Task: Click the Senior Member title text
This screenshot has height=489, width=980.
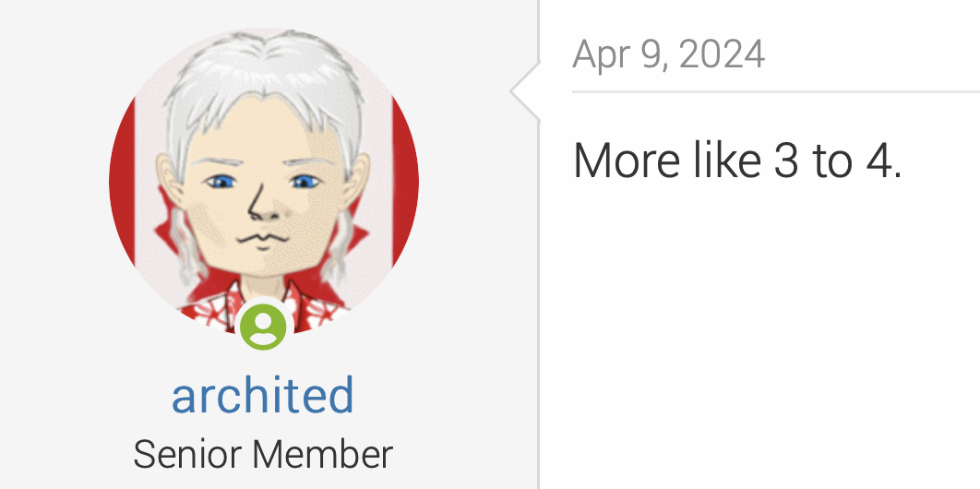Action: 263,455
